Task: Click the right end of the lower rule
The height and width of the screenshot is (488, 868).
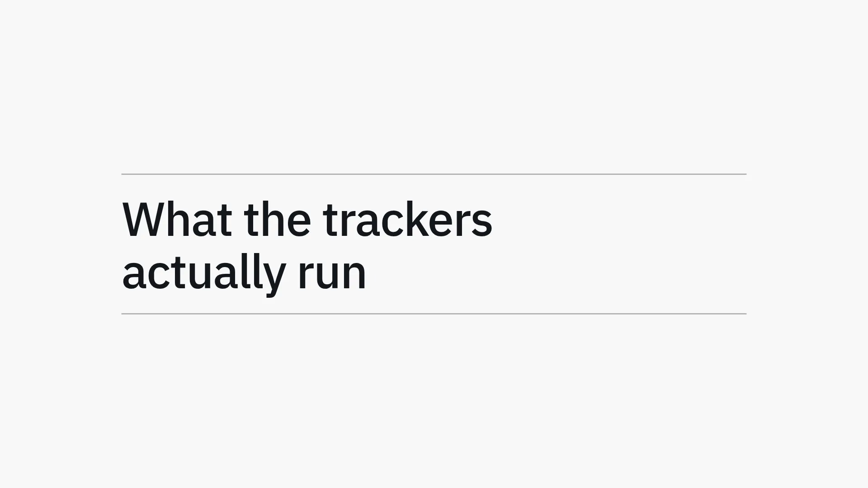Action: pyautogui.click(x=745, y=314)
